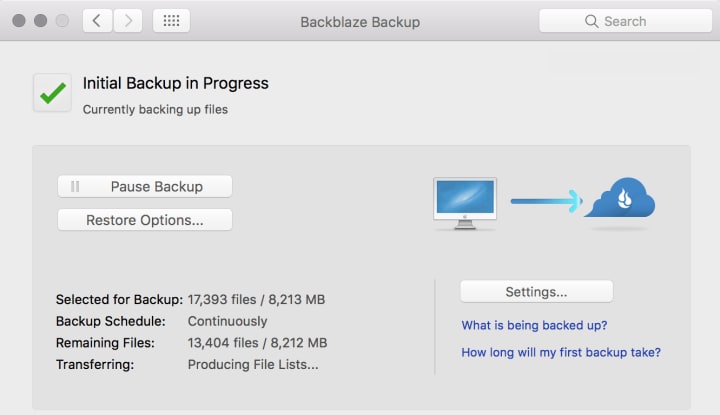720x415 pixels.
Task: Click the pause bars icon
Action: pyautogui.click(x=75, y=187)
